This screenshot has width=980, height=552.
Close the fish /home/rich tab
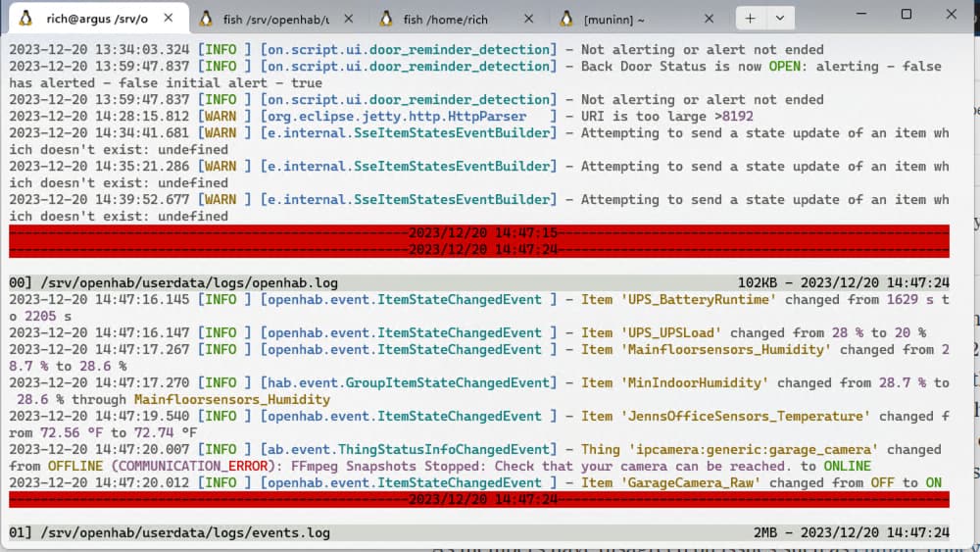point(529,19)
